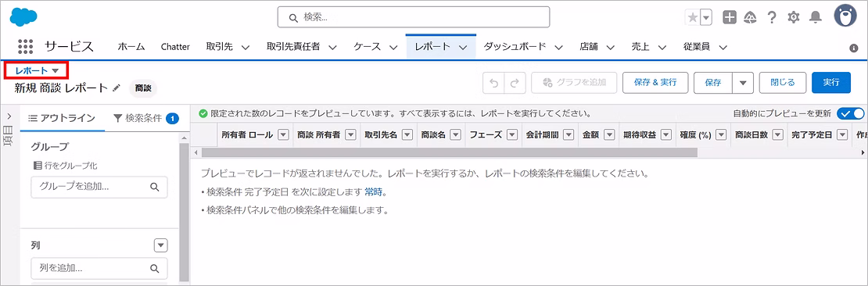Click the preview table horizontal scrollbar
This screenshot has height=286, width=868.
(450, 152)
